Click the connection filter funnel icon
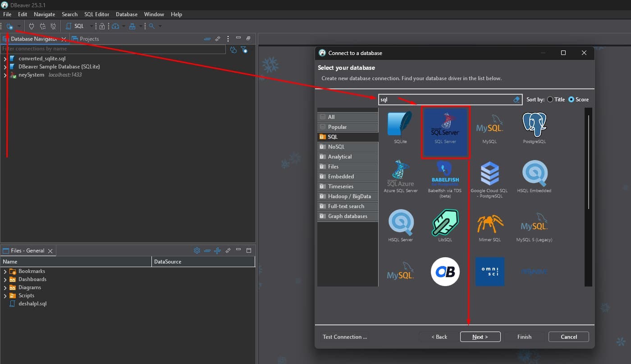 point(244,50)
